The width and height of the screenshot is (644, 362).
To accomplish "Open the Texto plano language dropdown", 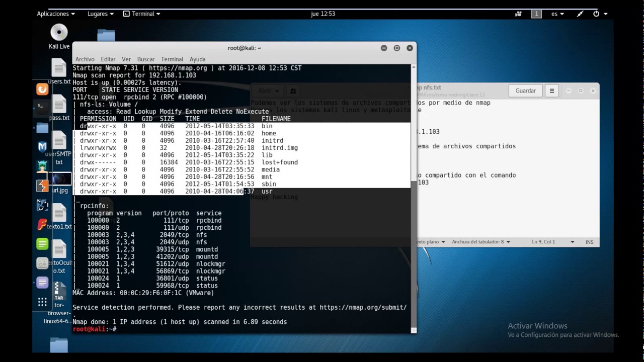I will tap(431, 242).
